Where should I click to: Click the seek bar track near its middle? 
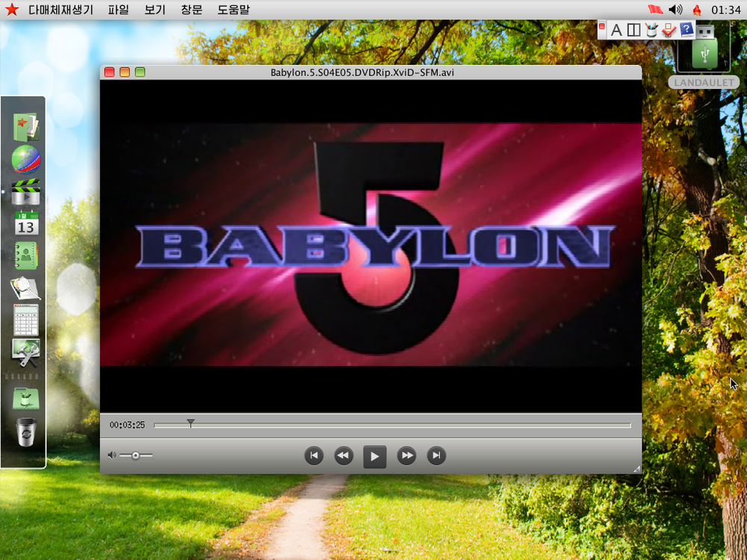click(392, 426)
